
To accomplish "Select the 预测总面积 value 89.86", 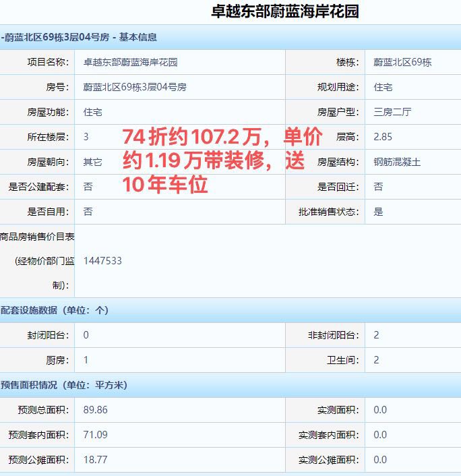I will coord(95,410).
